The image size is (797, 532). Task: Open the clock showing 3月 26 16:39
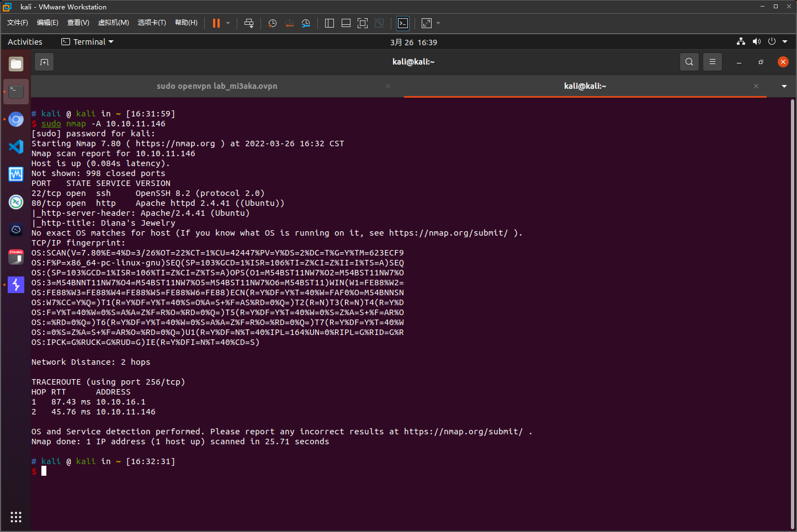[413, 42]
